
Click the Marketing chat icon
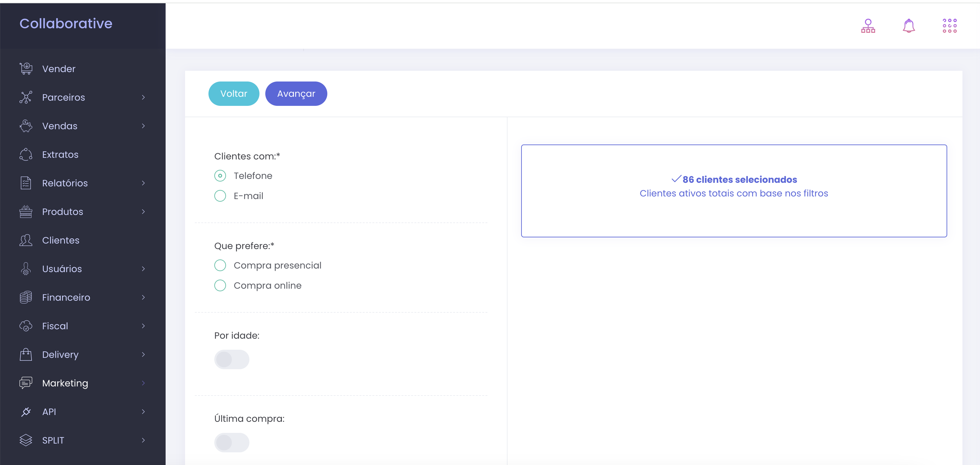pos(26,383)
